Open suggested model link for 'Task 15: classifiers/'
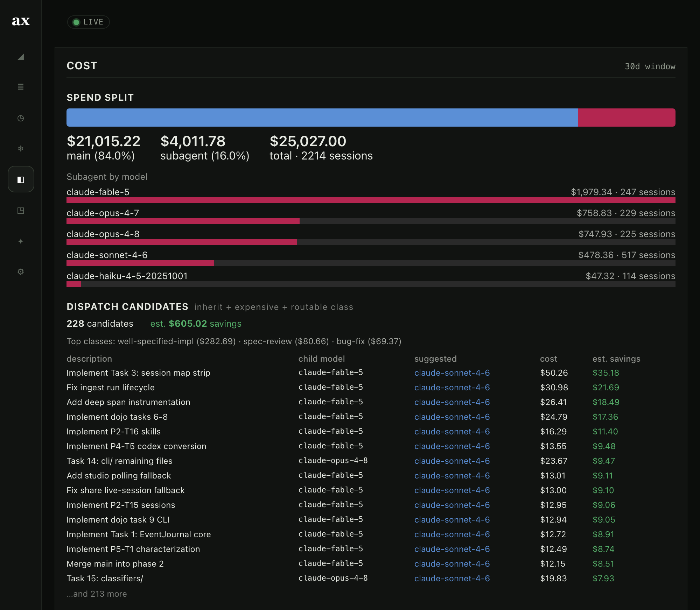 pos(452,579)
